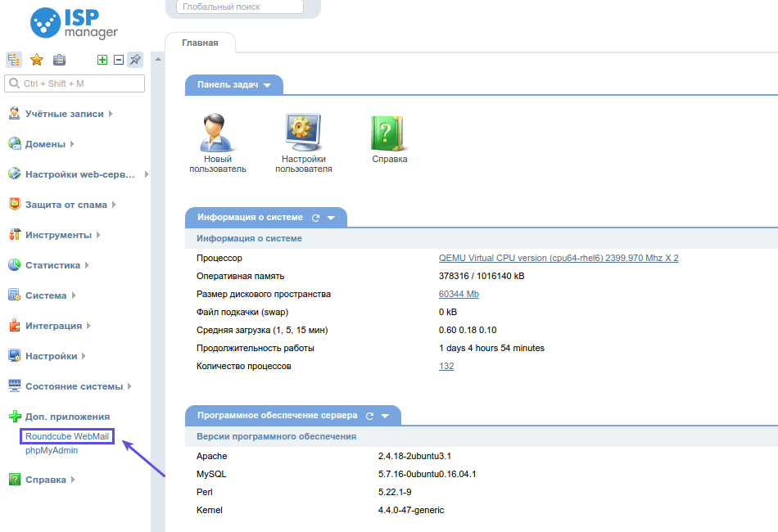This screenshot has height=532, width=778.
Task: Open the Информация о системе dropdown arrow
Action: pyautogui.click(x=331, y=218)
